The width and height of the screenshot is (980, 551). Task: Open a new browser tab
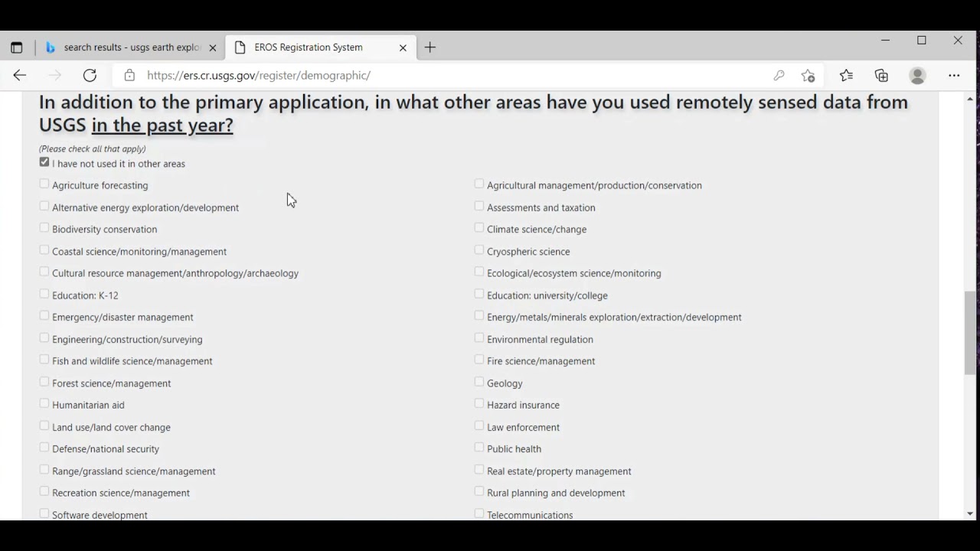pos(430,47)
